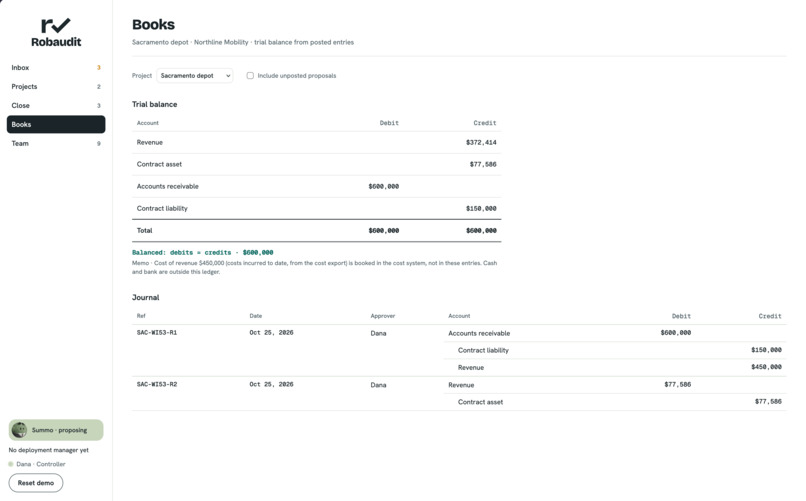
Task: Click the Team badge count 9
Action: (99, 143)
